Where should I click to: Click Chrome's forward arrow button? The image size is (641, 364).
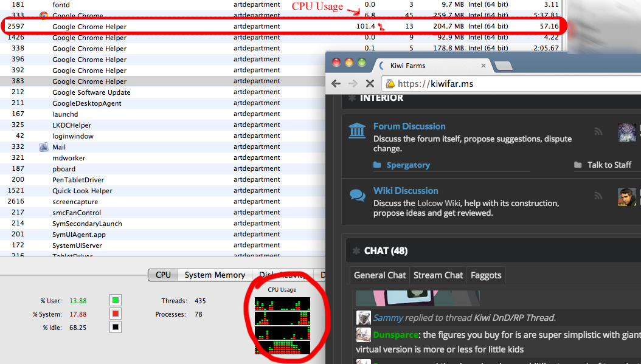pos(353,84)
